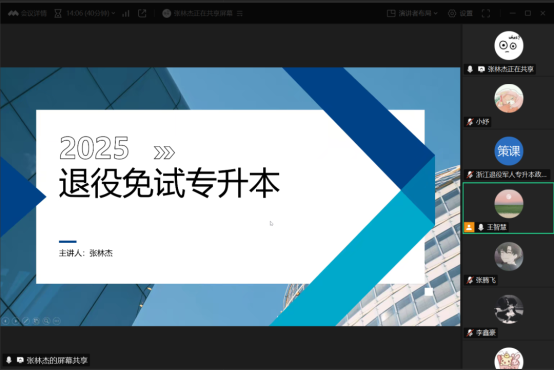Viewport: 554px width, 371px height.
Task: Click the Tencent Meeting logo icon
Action: click(13, 13)
